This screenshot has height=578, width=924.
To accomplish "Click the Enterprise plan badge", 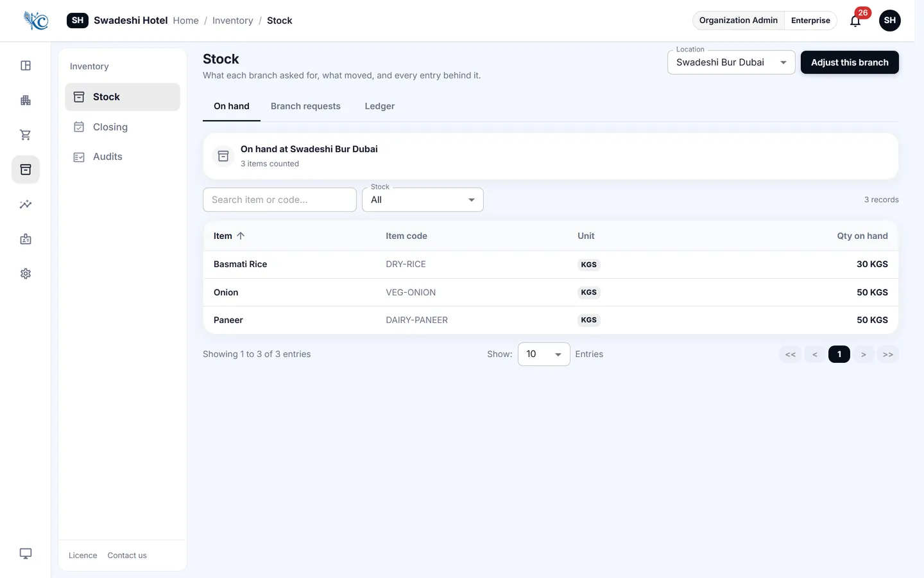I will pyautogui.click(x=810, y=21).
